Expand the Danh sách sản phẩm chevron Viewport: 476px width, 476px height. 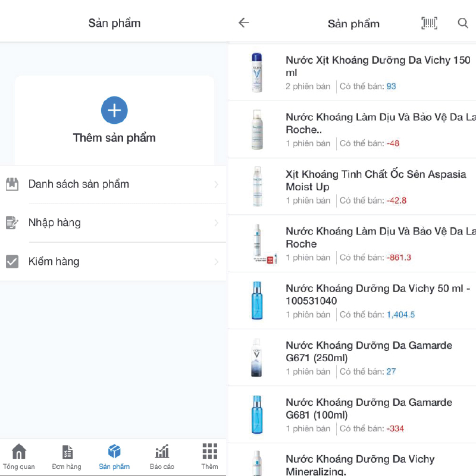click(216, 184)
